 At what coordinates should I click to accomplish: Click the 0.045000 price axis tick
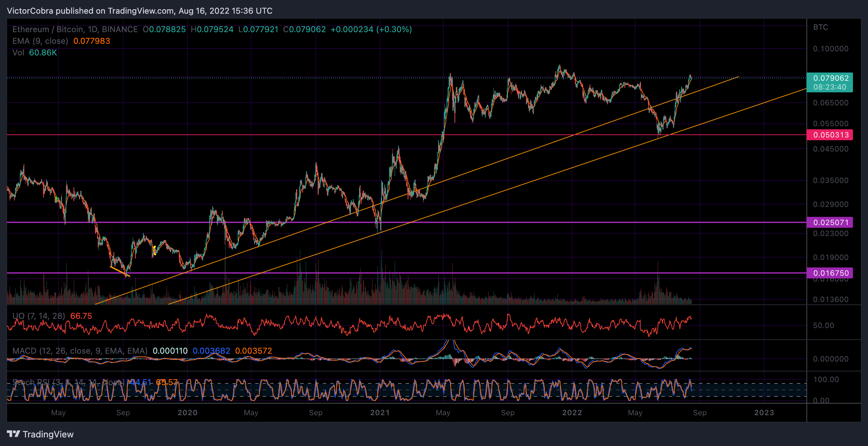tap(831, 149)
